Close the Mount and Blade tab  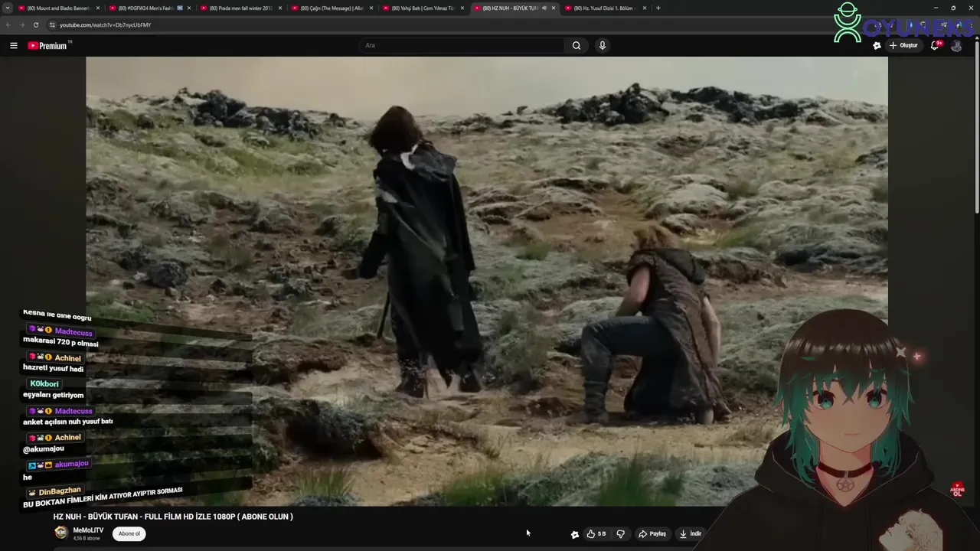pos(98,8)
